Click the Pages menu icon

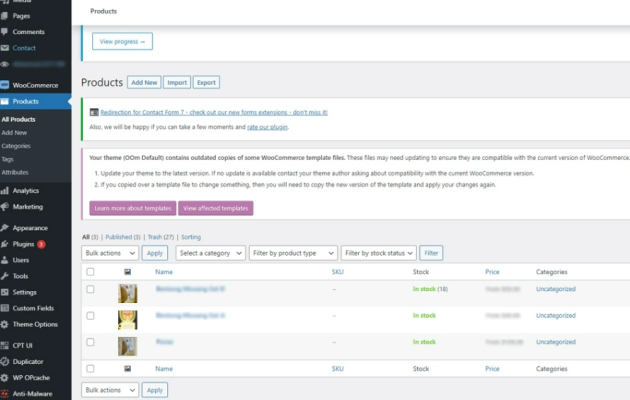click(x=4, y=16)
